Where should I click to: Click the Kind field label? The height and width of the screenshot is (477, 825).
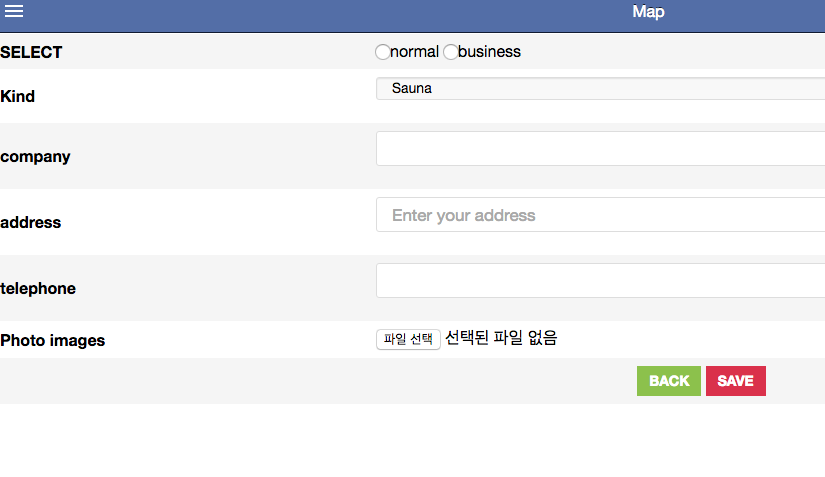click(17, 96)
